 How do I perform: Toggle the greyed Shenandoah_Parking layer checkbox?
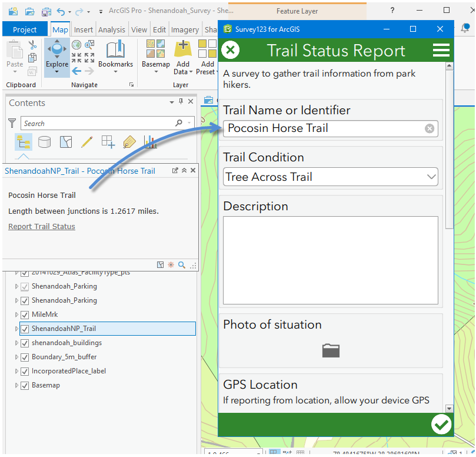pyautogui.click(x=25, y=287)
